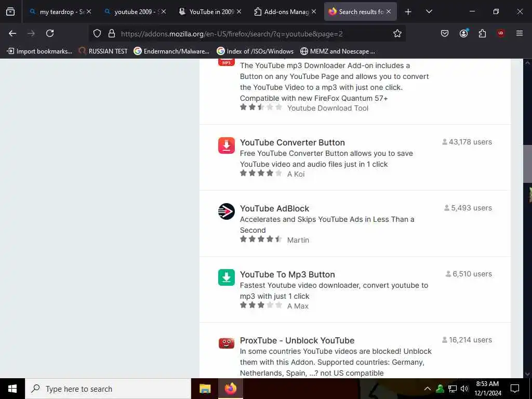Switch to the 'youtube 2009' search tab
532x399 pixels.
pos(135,11)
